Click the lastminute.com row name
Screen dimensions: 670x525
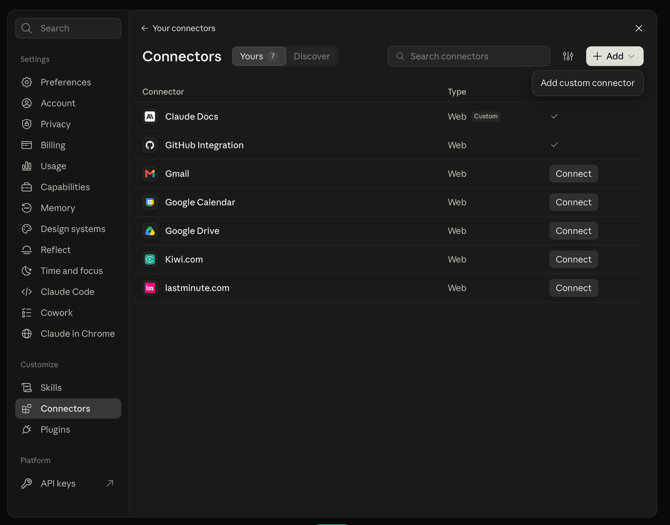pyautogui.click(x=197, y=288)
